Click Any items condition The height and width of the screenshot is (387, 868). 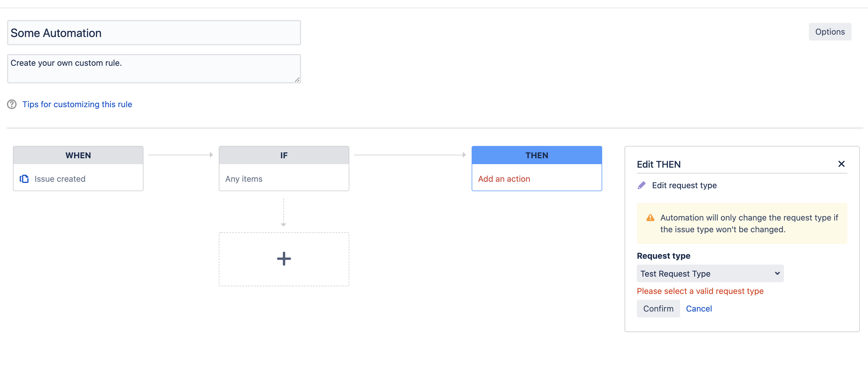click(x=244, y=179)
